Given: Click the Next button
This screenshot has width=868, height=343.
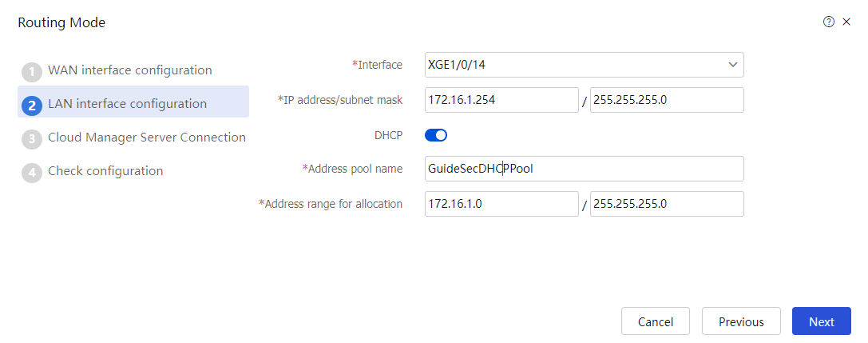Looking at the screenshot, I should click(x=822, y=321).
